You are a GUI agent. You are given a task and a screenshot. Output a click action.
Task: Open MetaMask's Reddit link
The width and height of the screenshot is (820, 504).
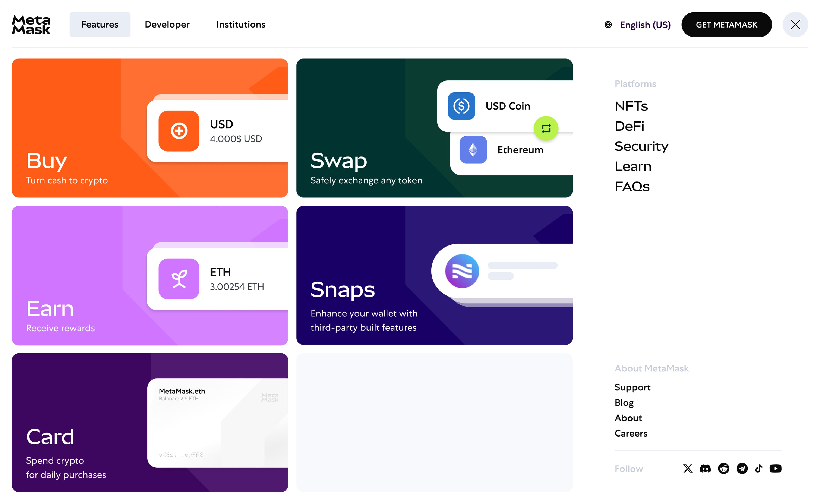[x=723, y=468]
